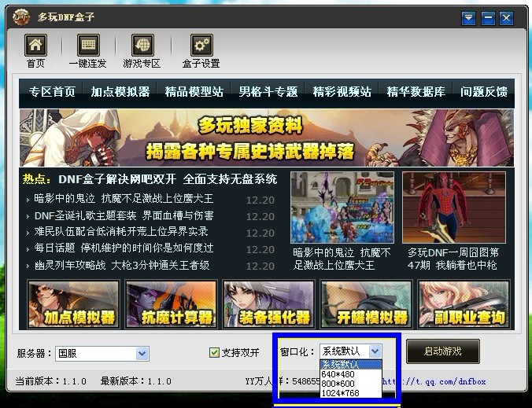This screenshot has width=532, height=408.
Task: Open the 抗魔计算器 tool tile
Action: coord(170,303)
